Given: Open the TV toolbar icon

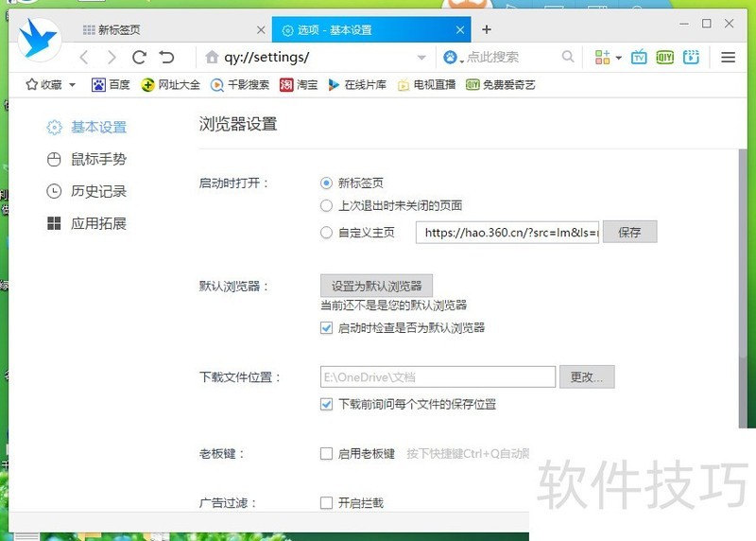Looking at the screenshot, I should (639, 58).
